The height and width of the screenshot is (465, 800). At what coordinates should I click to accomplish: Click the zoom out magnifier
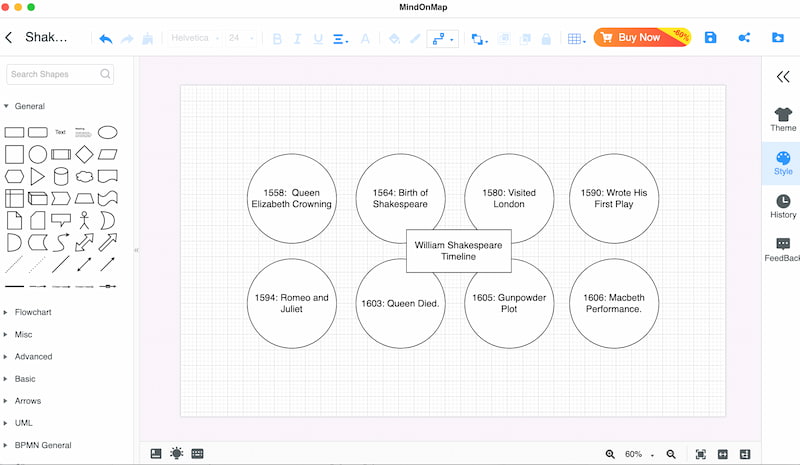pyautogui.click(x=671, y=454)
